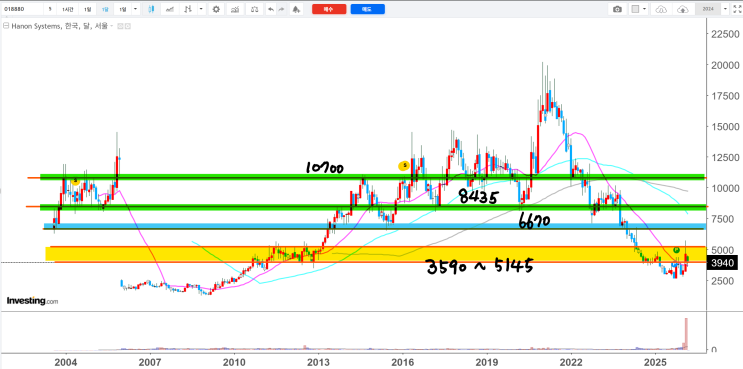Collapse the Hanon Systems legend toggle

point(6,27)
